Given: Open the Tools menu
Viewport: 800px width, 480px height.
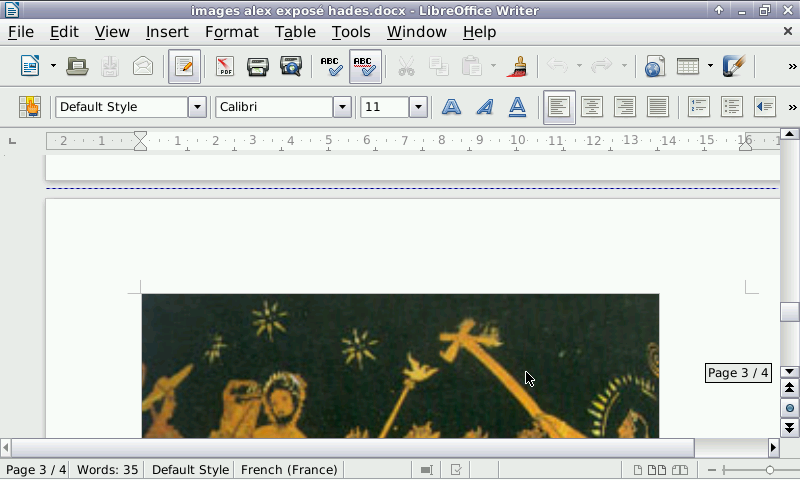Looking at the screenshot, I should point(351,32).
